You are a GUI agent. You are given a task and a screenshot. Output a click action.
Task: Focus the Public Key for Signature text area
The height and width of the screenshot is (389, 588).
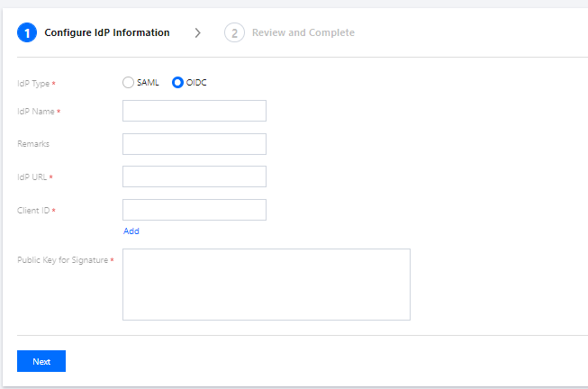click(267, 285)
